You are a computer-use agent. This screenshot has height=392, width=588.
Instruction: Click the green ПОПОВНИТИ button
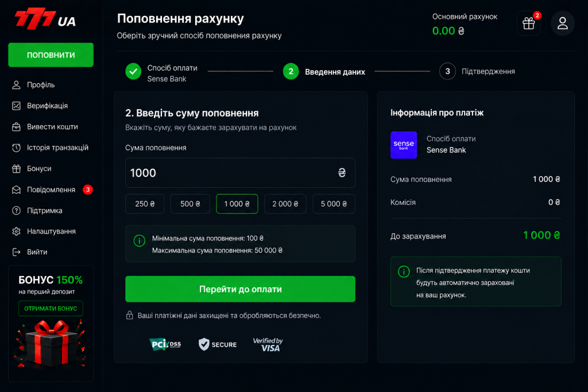[x=51, y=55]
